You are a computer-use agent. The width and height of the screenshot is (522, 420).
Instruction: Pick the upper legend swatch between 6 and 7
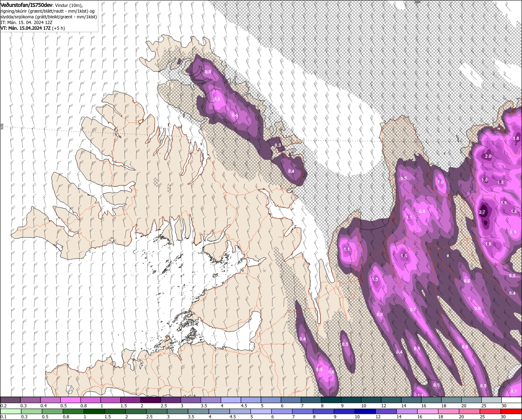tap(291, 400)
